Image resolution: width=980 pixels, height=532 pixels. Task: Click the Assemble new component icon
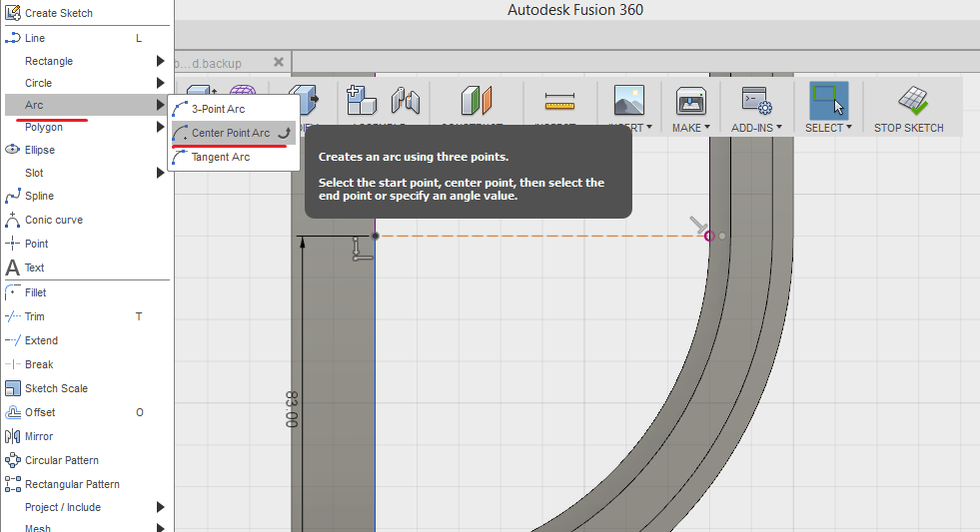tap(362, 100)
